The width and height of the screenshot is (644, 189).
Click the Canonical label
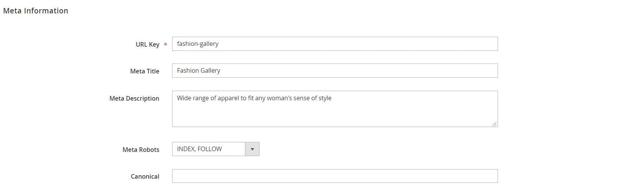[145, 176]
